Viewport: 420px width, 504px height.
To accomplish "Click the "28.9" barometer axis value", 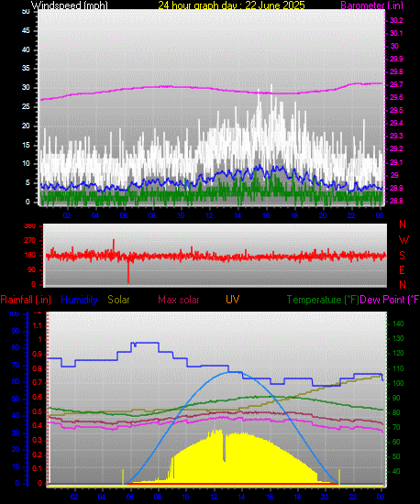I will pos(396,188).
